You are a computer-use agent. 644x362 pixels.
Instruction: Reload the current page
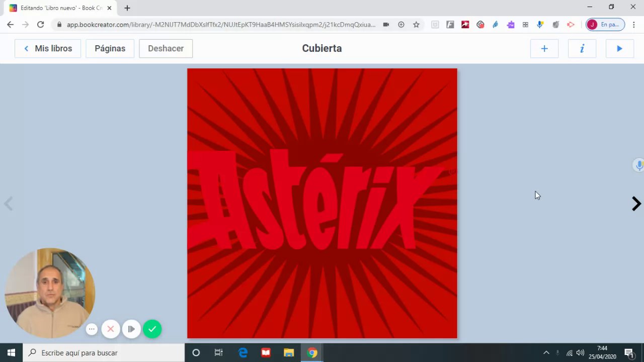click(40, 24)
